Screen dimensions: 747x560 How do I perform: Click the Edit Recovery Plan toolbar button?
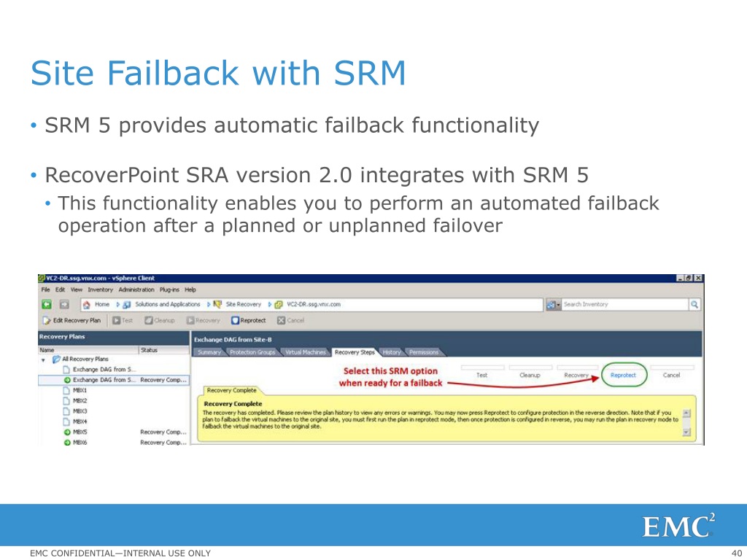[72, 321]
